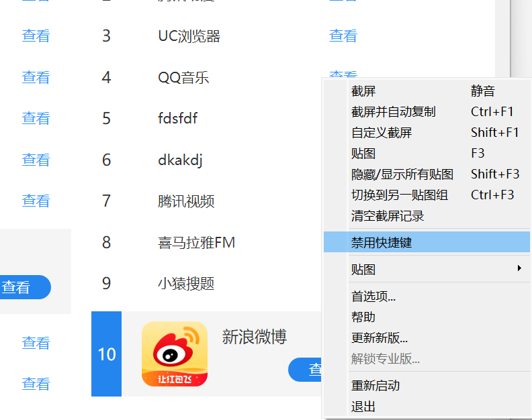Select 切换到另一贴图组 menu entry
This screenshot has height=420, width=532.
click(x=427, y=195)
